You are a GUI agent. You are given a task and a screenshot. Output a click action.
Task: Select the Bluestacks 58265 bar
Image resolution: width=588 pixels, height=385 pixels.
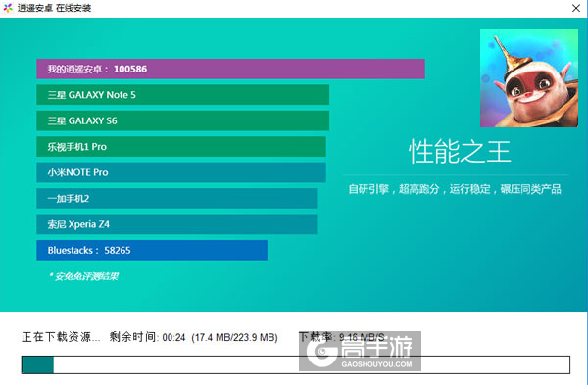point(152,250)
